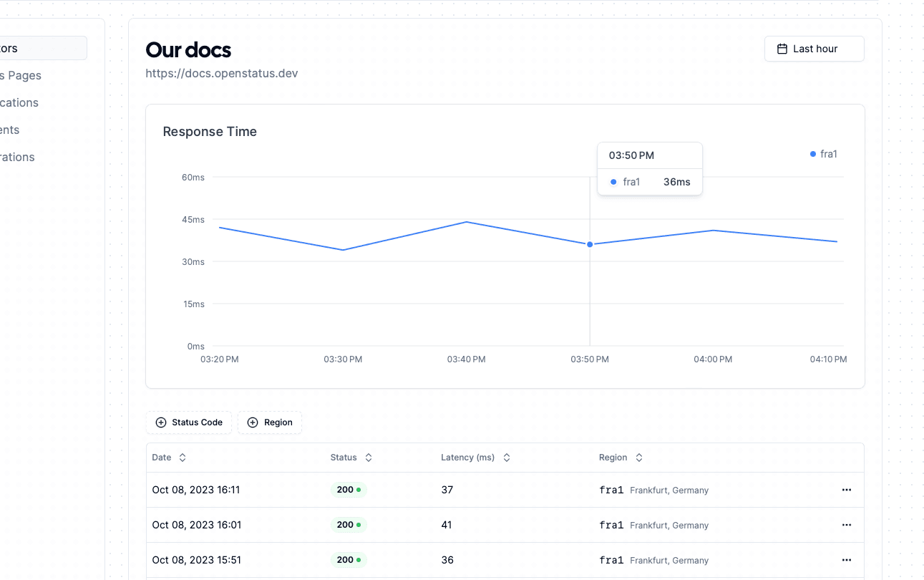Navigate to Status Pages in the sidebar
The image size is (924, 580).
point(20,75)
